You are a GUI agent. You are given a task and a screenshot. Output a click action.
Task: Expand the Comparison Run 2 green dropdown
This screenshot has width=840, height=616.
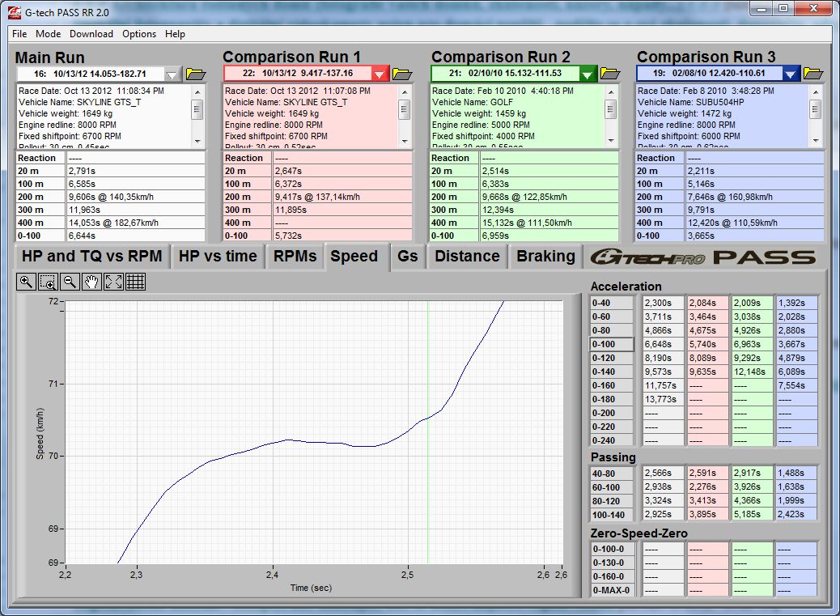(588, 74)
